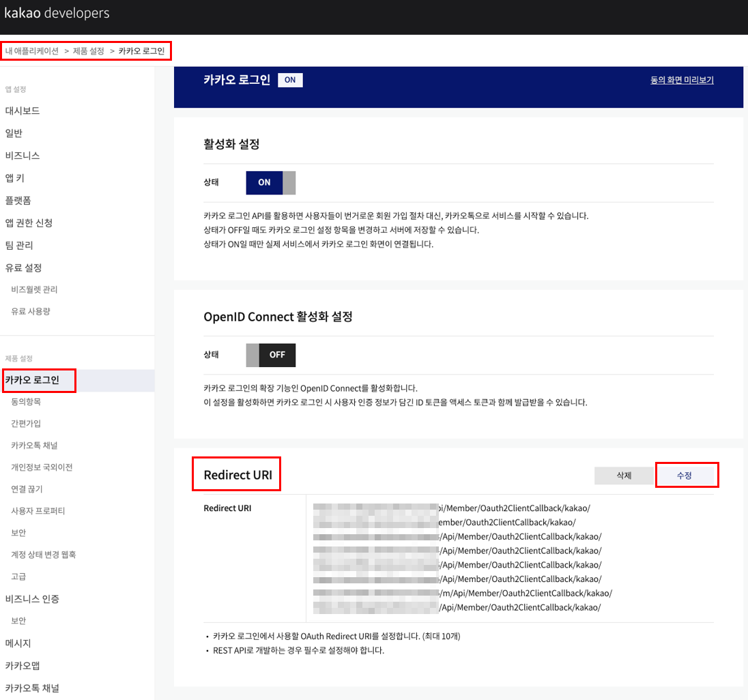748x700 pixels.
Task: Select URI ending ember/Oauth2ClientCallback/kakao/
Action: point(444,522)
